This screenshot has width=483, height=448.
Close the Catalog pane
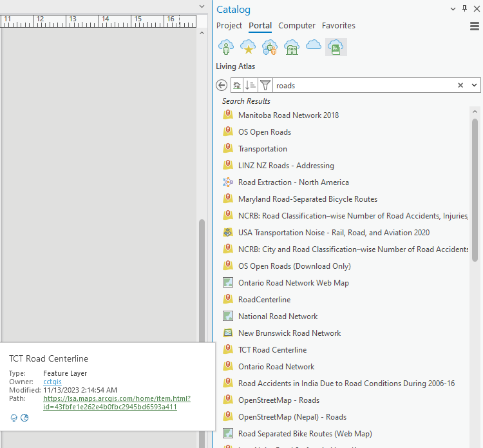point(477,9)
